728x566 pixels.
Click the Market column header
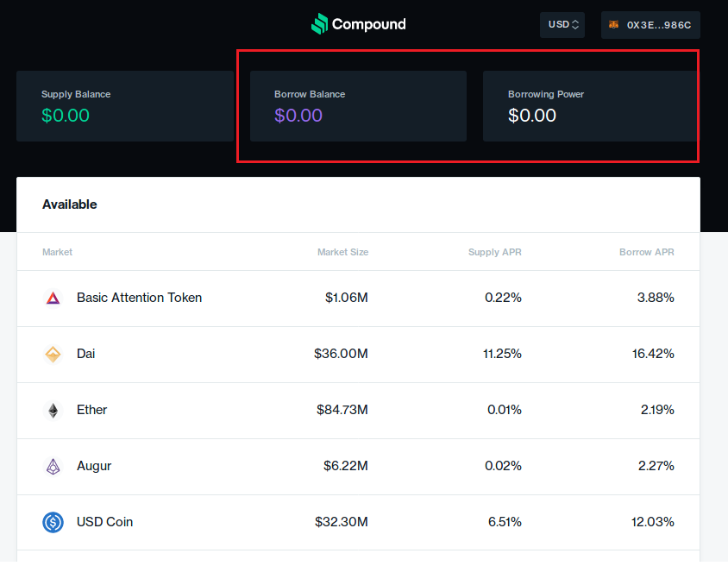[57, 252]
